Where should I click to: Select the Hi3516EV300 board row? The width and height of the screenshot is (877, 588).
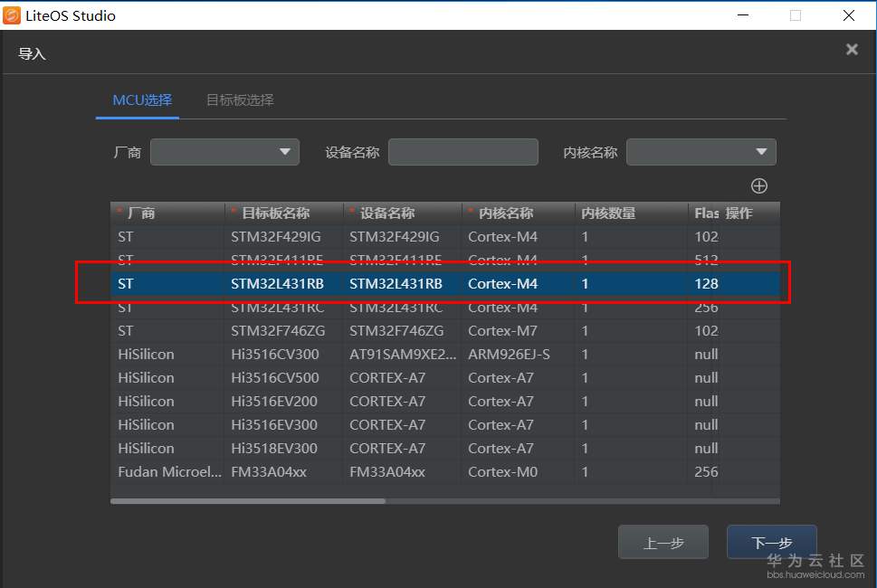pos(444,425)
